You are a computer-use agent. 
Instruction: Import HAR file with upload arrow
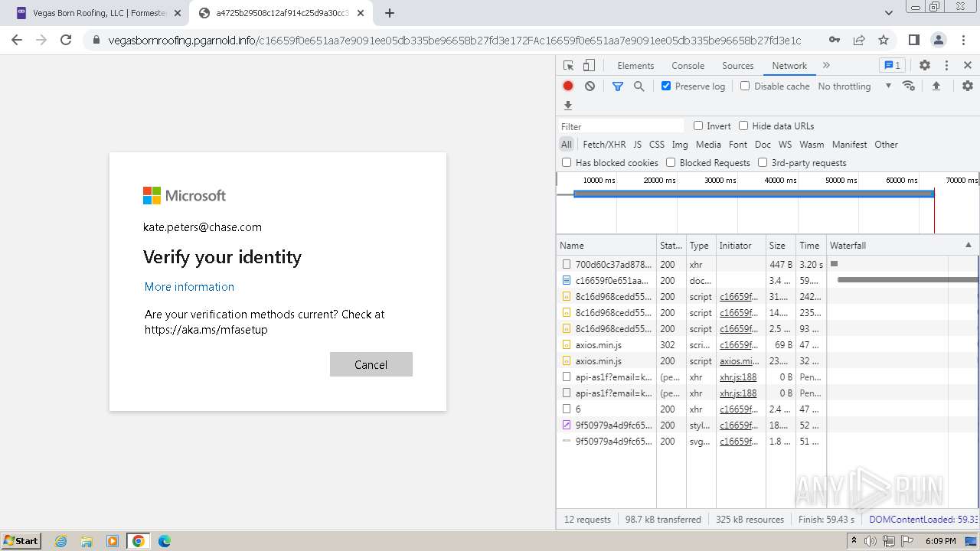(936, 86)
